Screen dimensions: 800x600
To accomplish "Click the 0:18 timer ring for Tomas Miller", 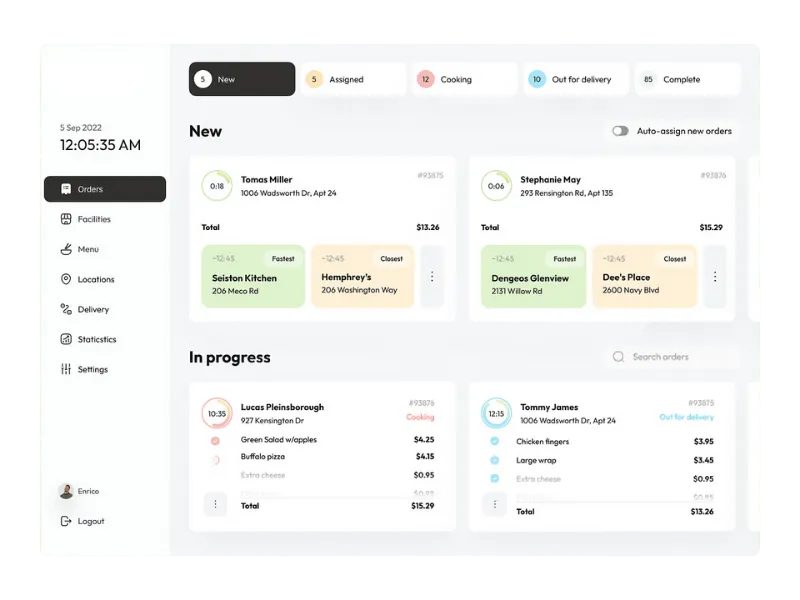I will coord(217,186).
